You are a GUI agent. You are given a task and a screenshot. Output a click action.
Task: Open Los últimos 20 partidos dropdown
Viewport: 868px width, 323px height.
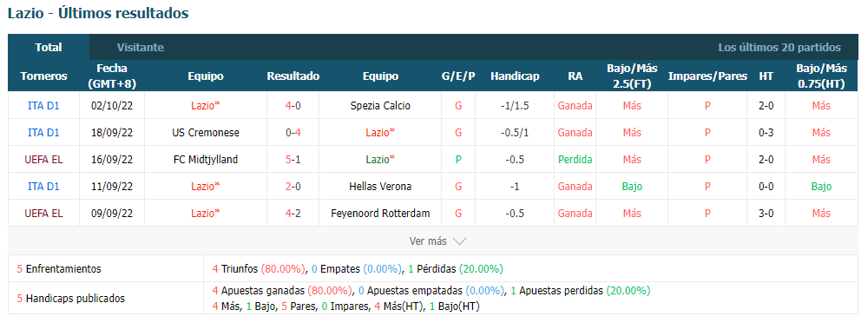(x=779, y=47)
